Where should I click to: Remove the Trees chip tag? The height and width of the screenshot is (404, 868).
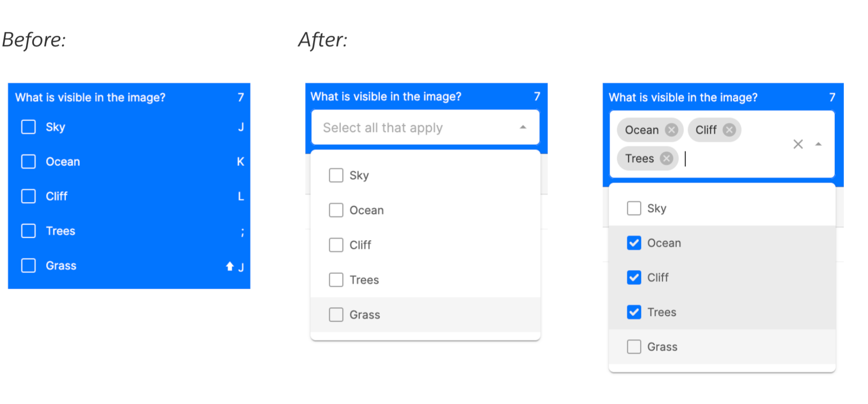[x=666, y=159]
